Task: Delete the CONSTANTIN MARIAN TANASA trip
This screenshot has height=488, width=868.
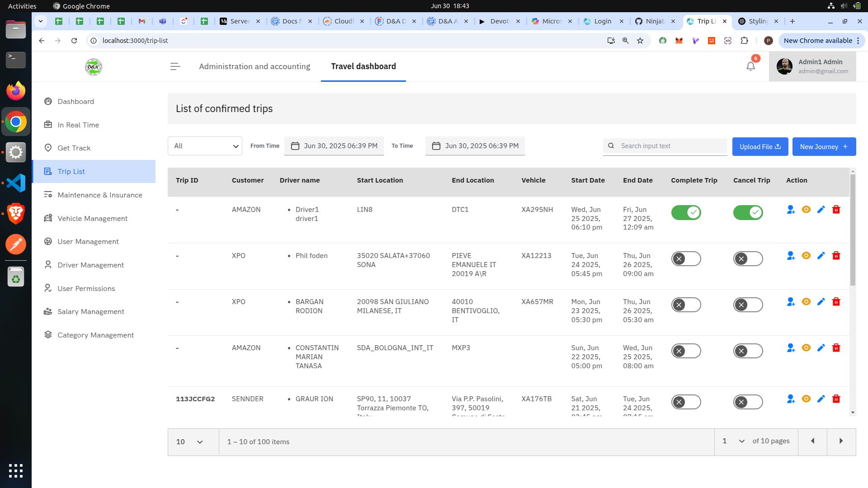Action: [x=836, y=348]
